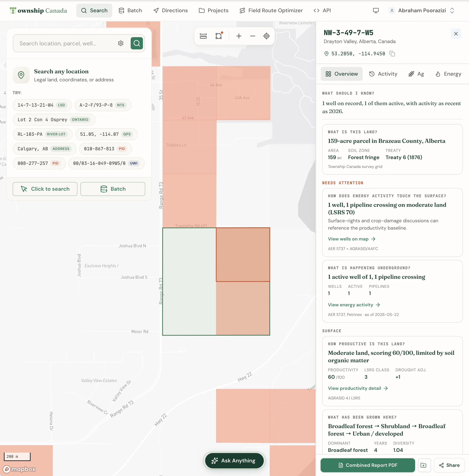Try GPS example 51.05, -114.07

click(x=106, y=134)
